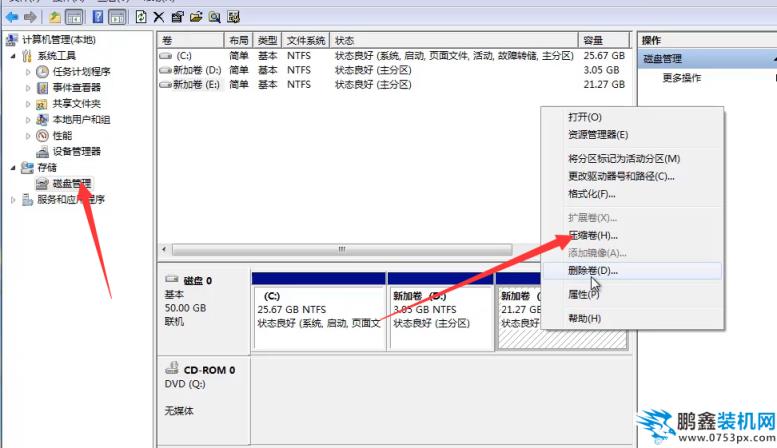Select the (C:) 25.67 GB NTFS partition block

coord(319,317)
